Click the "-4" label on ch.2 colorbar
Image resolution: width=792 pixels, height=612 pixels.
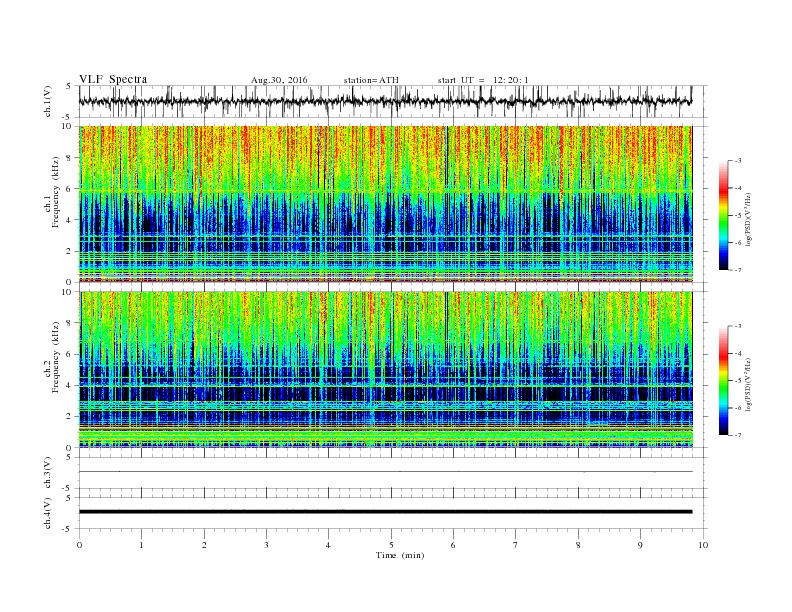pyautogui.click(x=738, y=353)
